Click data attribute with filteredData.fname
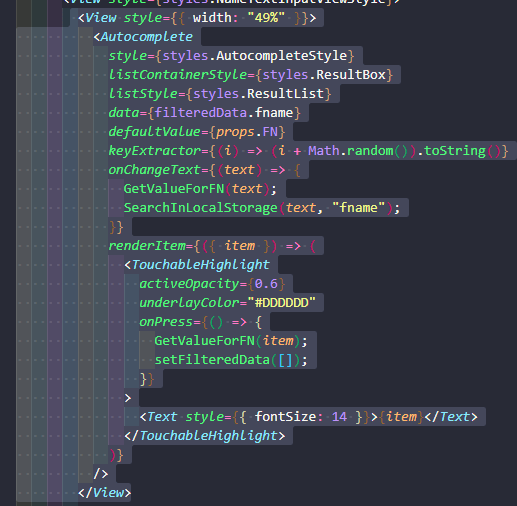This screenshot has width=517, height=506. (205, 113)
